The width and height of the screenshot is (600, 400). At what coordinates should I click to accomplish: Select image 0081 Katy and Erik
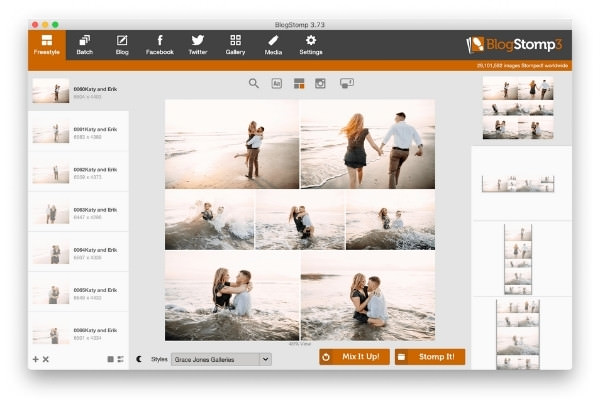[78, 131]
